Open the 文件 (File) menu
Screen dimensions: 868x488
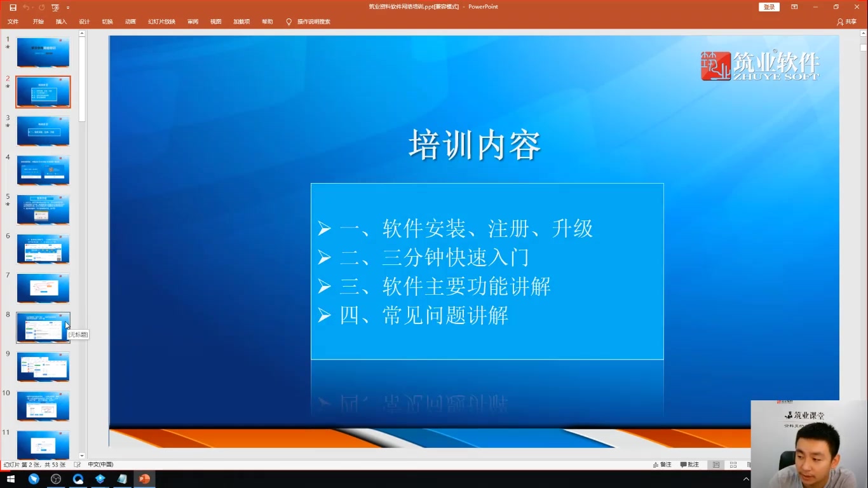coord(13,22)
